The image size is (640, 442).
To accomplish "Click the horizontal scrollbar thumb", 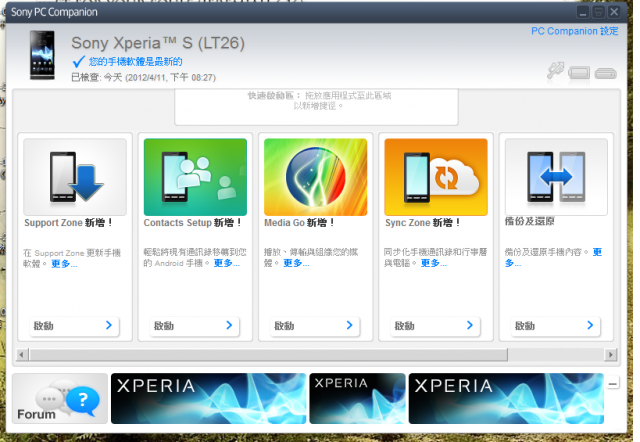I will 269,354.
